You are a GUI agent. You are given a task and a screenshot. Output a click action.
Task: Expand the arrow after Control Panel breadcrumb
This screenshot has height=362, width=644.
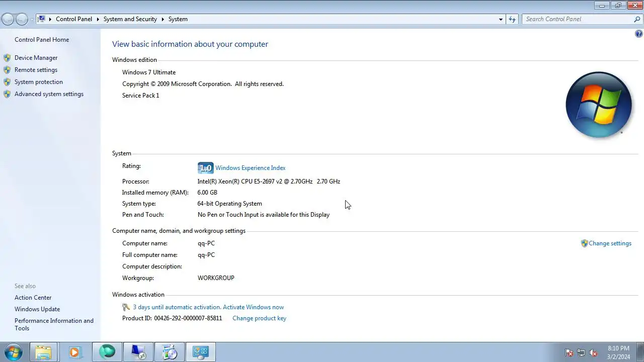(98, 19)
